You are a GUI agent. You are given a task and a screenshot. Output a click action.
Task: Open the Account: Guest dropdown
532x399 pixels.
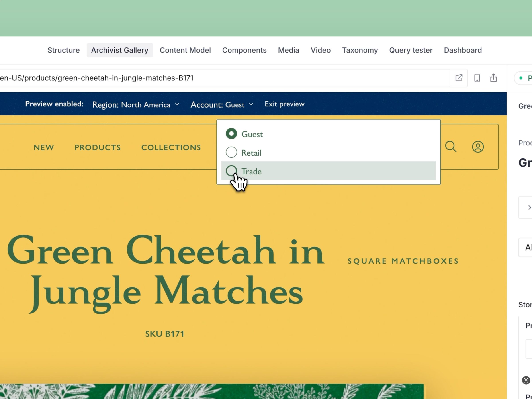[222, 104]
